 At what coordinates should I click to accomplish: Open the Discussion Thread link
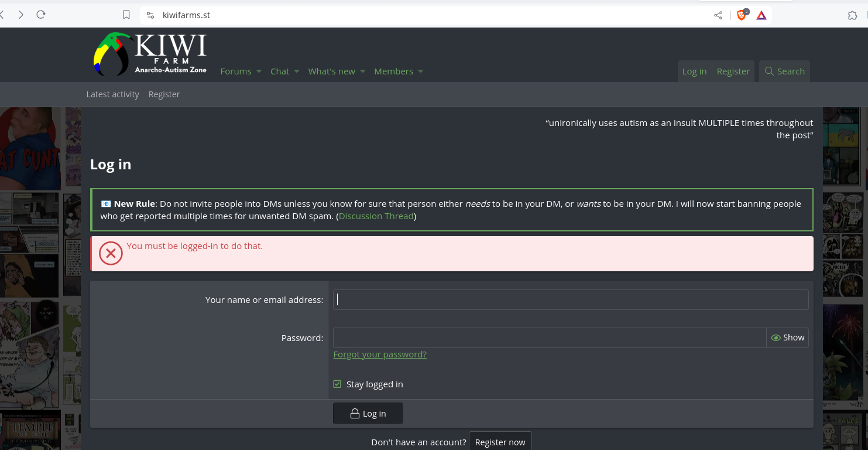point(376,216)
